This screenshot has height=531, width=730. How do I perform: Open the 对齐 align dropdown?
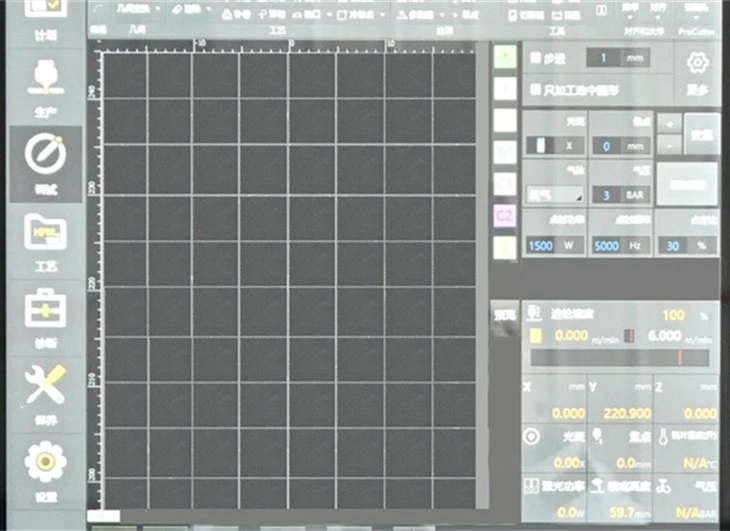coord(658,11)
